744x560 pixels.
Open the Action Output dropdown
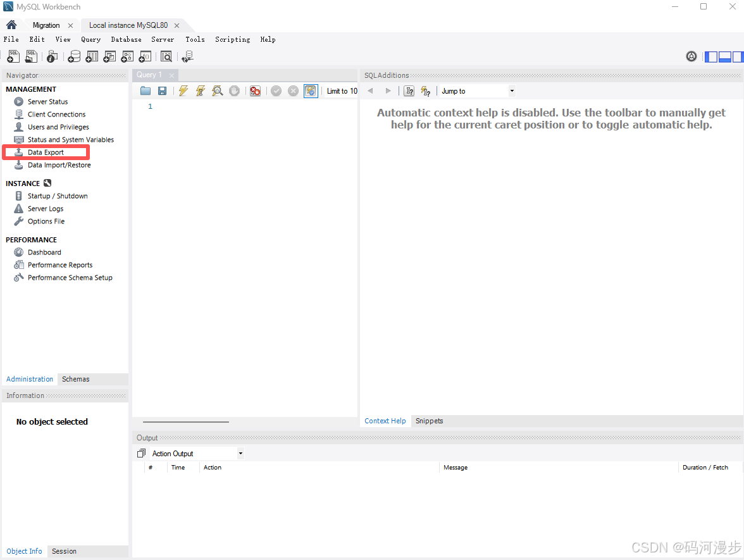point(197,453)
